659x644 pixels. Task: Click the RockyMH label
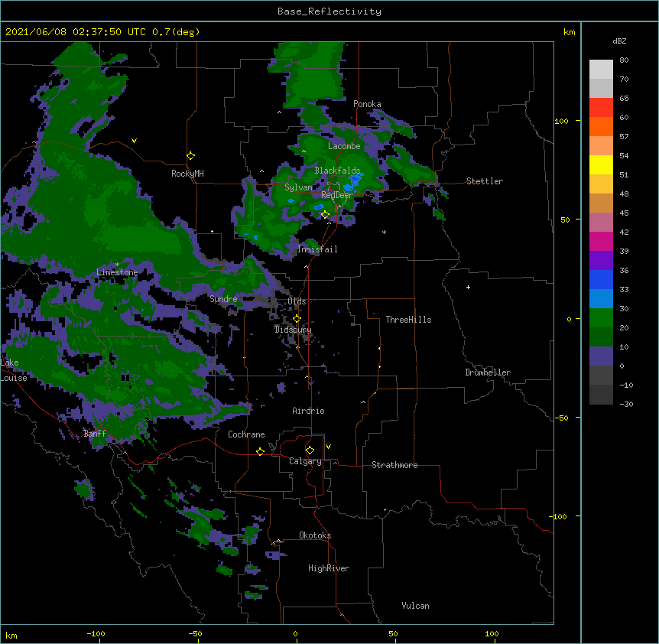187,174
